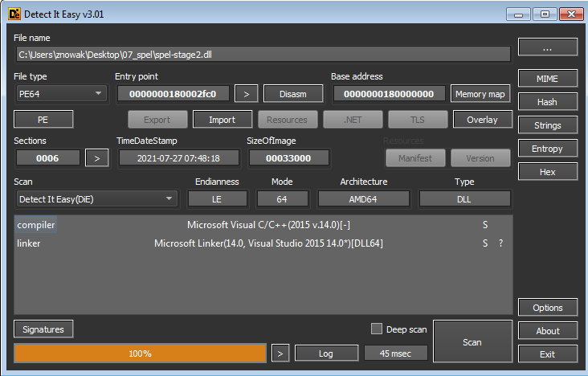Click the About button
The height and width of the screenshot is (376, 588).
pos(548,330)
